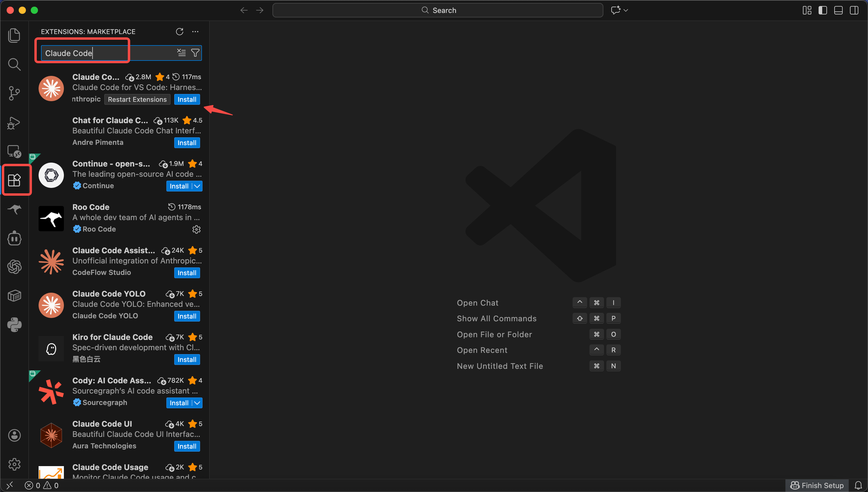The image size is (868, 492).
Task: Click Show All Commands welcome text
Action: (496, 319)
